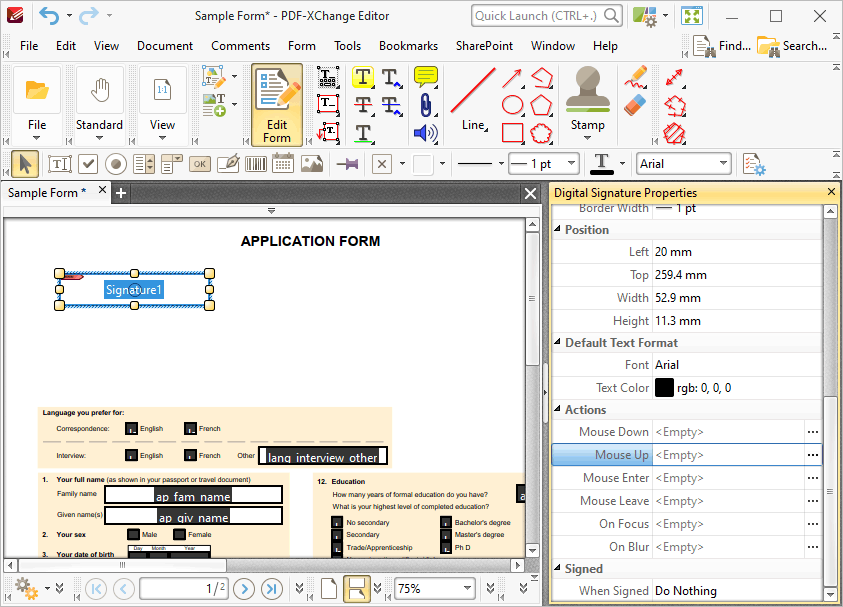
Task: Select the Underline Text tool
Action: click(363, 133)
